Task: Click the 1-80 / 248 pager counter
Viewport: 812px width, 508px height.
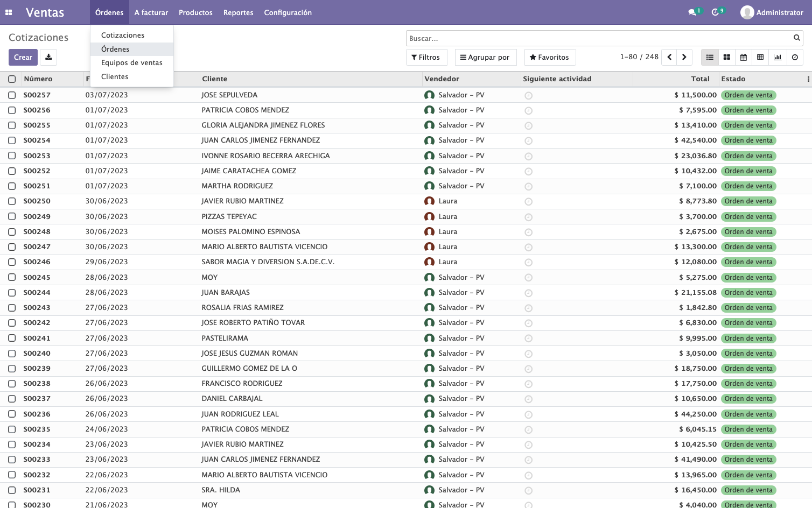Action: (639, 57)
